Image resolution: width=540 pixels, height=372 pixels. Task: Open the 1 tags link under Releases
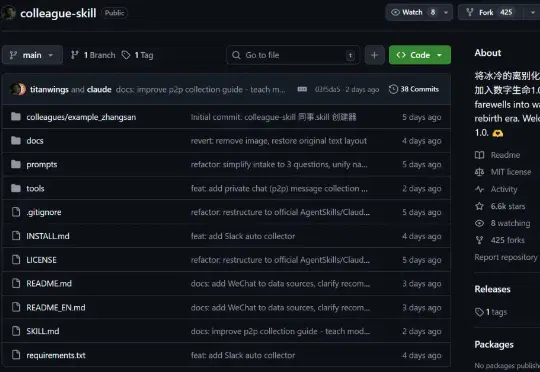click(491, 312)
